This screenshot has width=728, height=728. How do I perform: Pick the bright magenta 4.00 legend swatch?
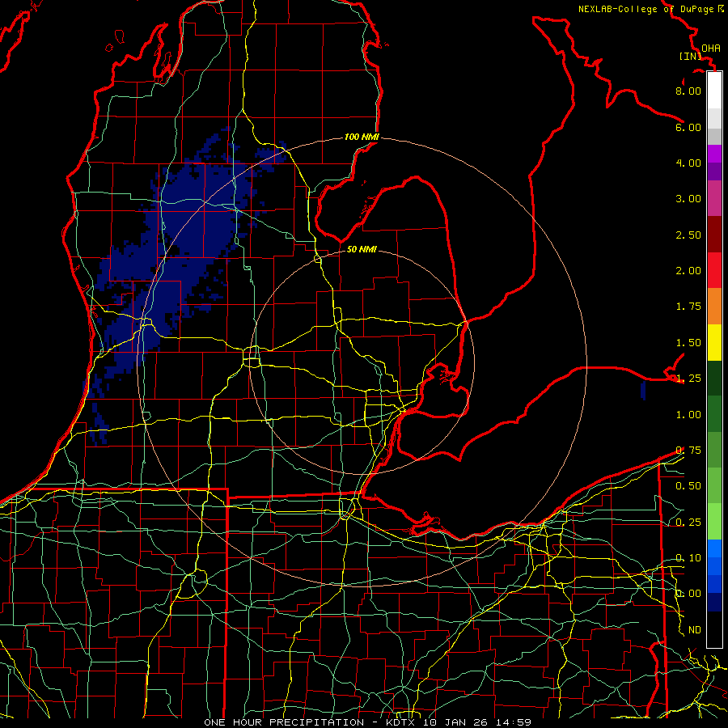pyautogui.click(x=714, y=154)
